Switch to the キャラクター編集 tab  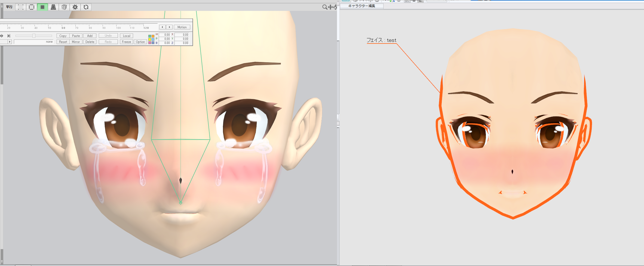(x=362, y=6)
